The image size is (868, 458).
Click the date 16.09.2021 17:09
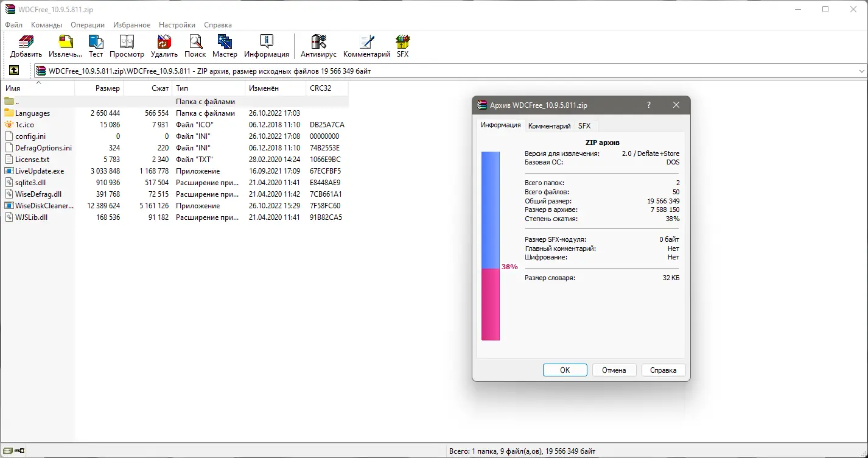point(274,171)
